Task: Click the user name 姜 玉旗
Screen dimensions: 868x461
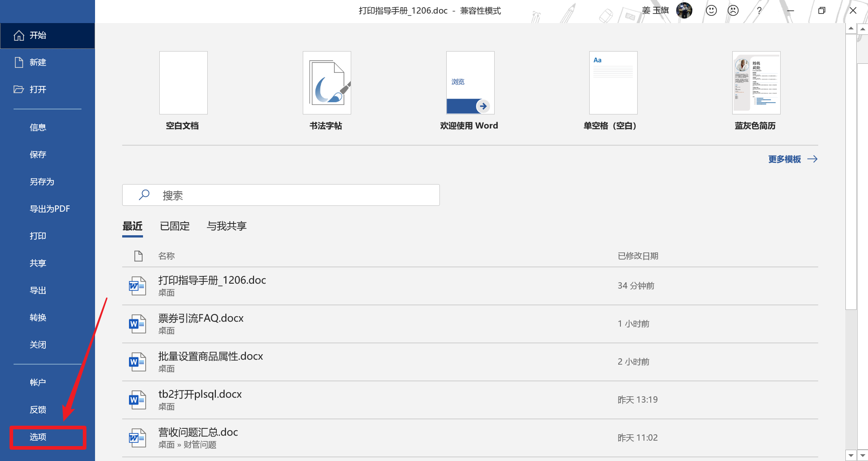Action: click(x=655, y=10)
